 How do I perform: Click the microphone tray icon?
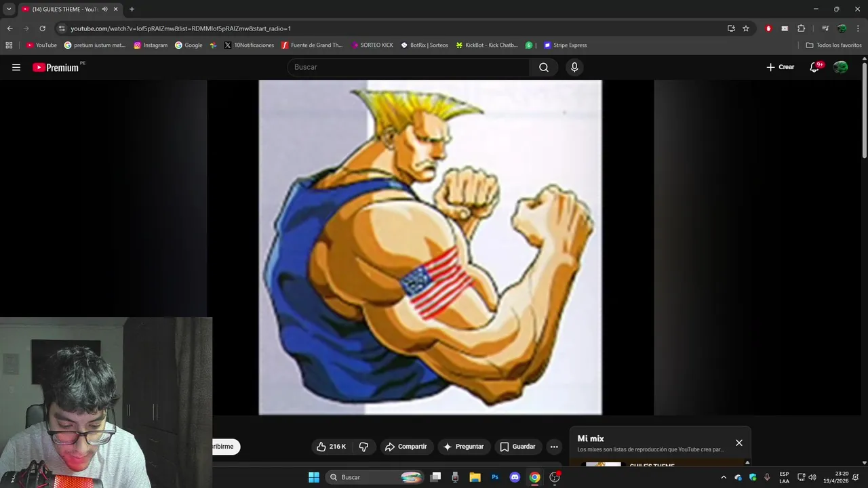(x=767, y=477)
